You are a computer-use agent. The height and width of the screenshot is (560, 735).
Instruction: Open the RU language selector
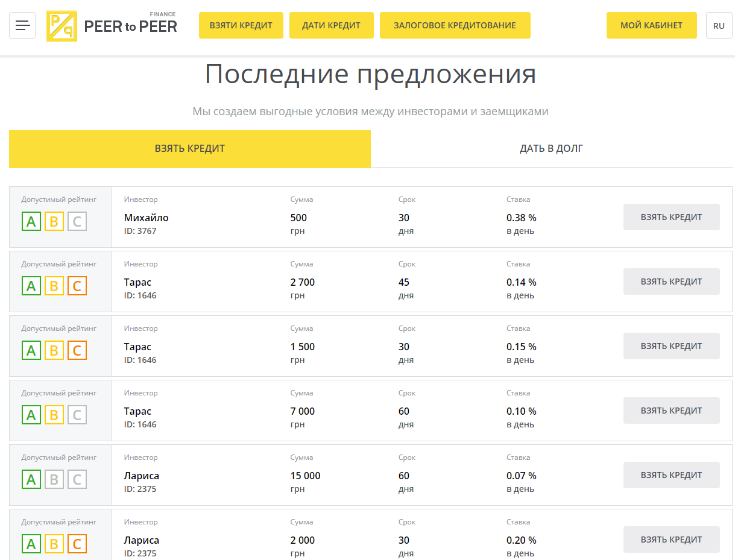click(719, 25)
